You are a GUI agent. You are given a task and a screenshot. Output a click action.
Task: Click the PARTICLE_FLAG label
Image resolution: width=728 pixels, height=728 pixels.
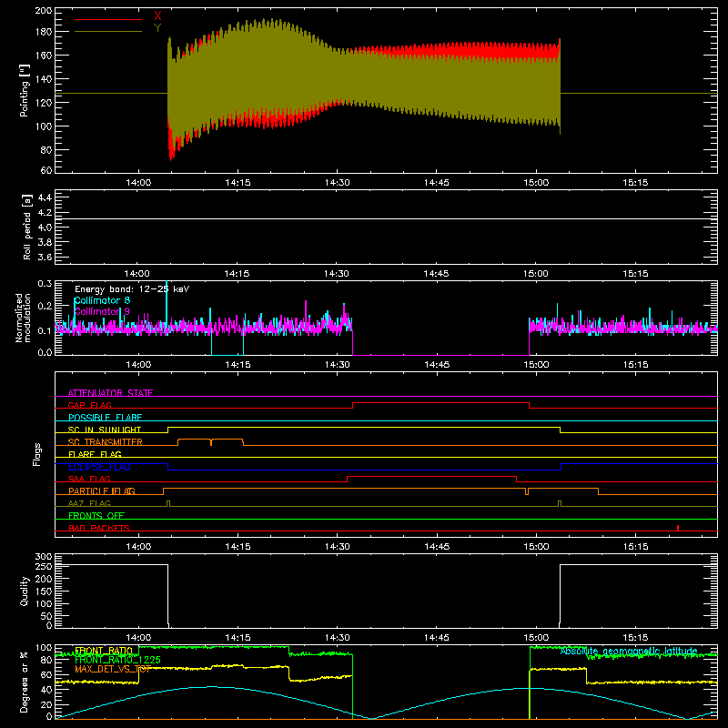coord(102,491)
